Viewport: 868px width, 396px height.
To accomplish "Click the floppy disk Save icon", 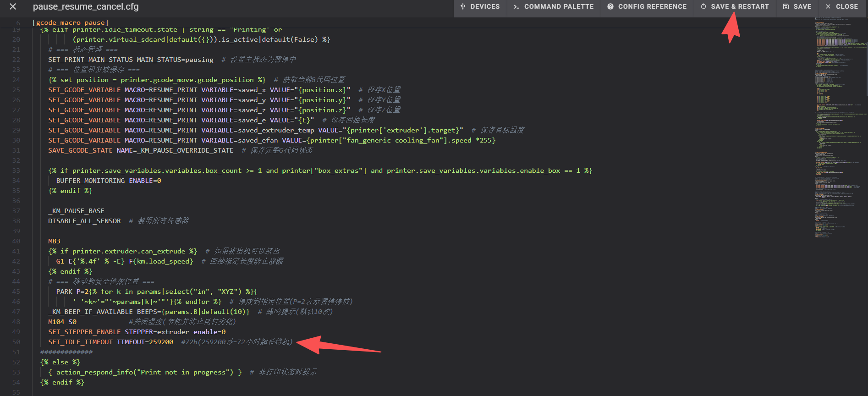I will tap(786, 7).
